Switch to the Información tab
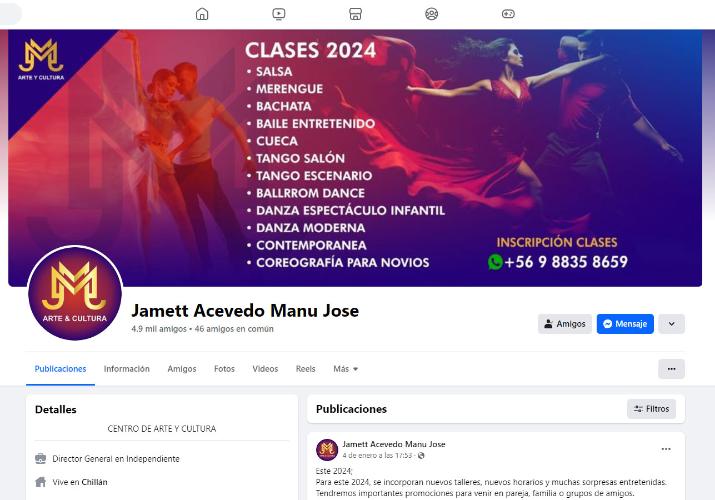This screenshot has height=500, width=715. tap(127, 369)
